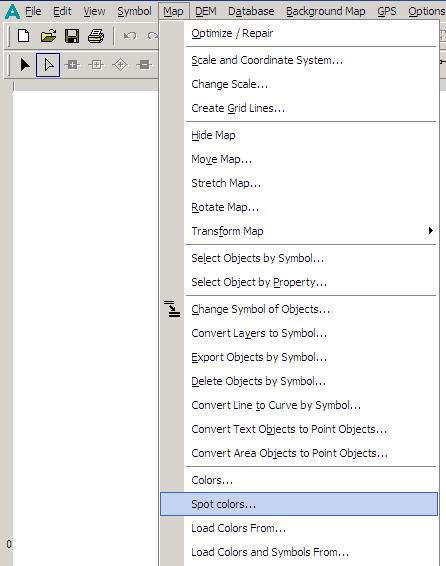Select the solid black arrow edit tool
Viewport: 446px width, 566px height.
(25, 65)
